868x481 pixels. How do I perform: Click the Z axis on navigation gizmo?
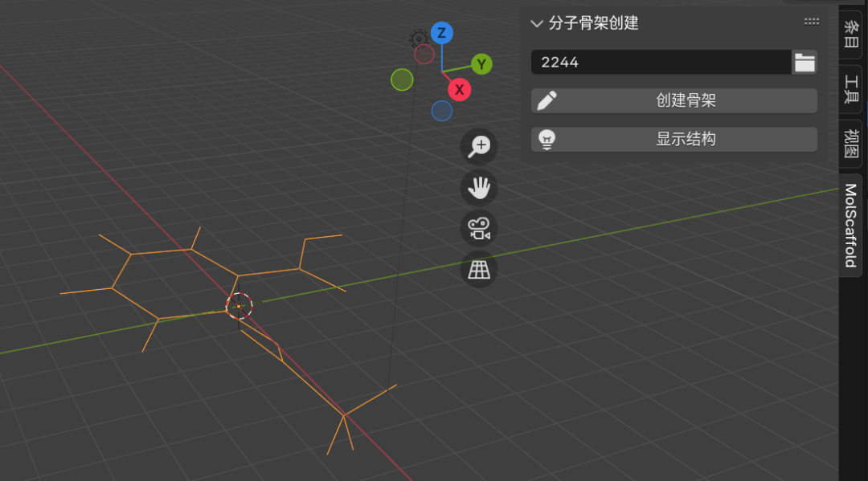click(442, 33)
